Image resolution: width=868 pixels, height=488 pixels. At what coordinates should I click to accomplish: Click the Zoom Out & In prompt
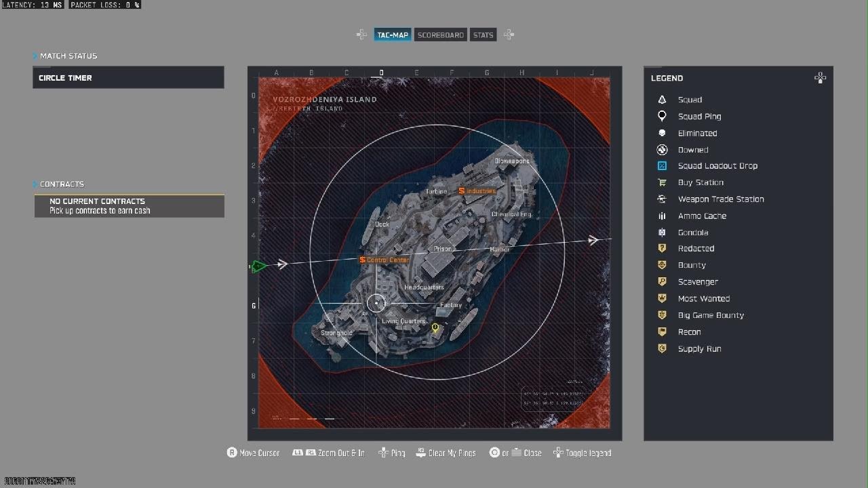click(328, 453)
